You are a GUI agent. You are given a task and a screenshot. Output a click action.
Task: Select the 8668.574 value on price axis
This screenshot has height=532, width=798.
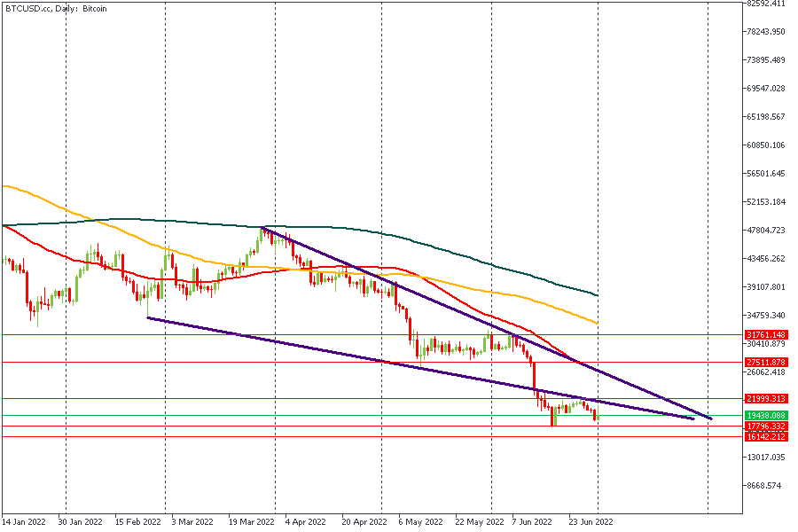766,486
